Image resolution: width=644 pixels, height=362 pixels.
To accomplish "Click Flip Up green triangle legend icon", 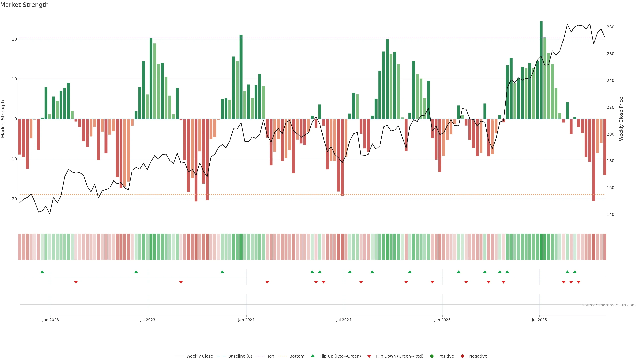I will click(312, 356).
